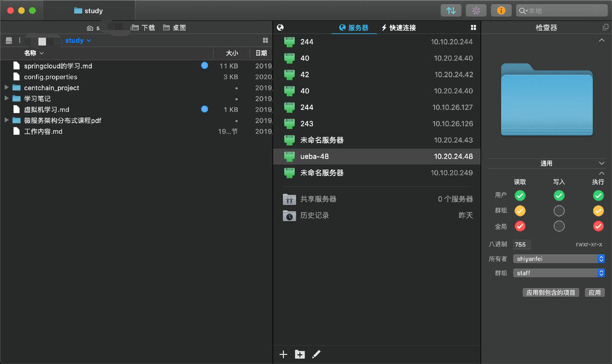Toggle group write permission checkbox
Viewport: 612px width, 364px height.
(559, 210)
